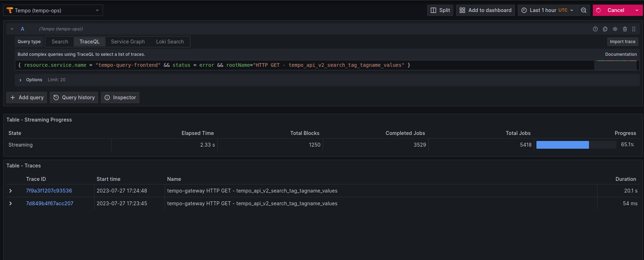
Task: Duplicate query A with copy icon
Action: (605, 29)
